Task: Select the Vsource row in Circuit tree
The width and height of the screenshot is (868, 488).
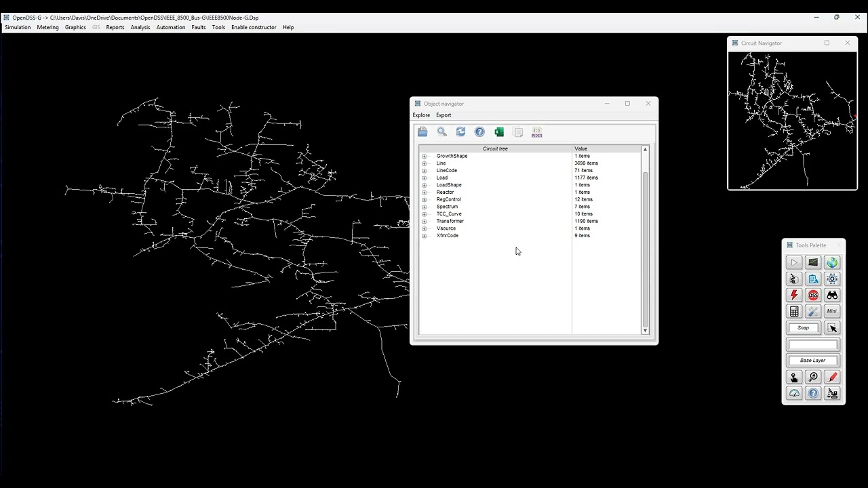Action: [530, 228]
